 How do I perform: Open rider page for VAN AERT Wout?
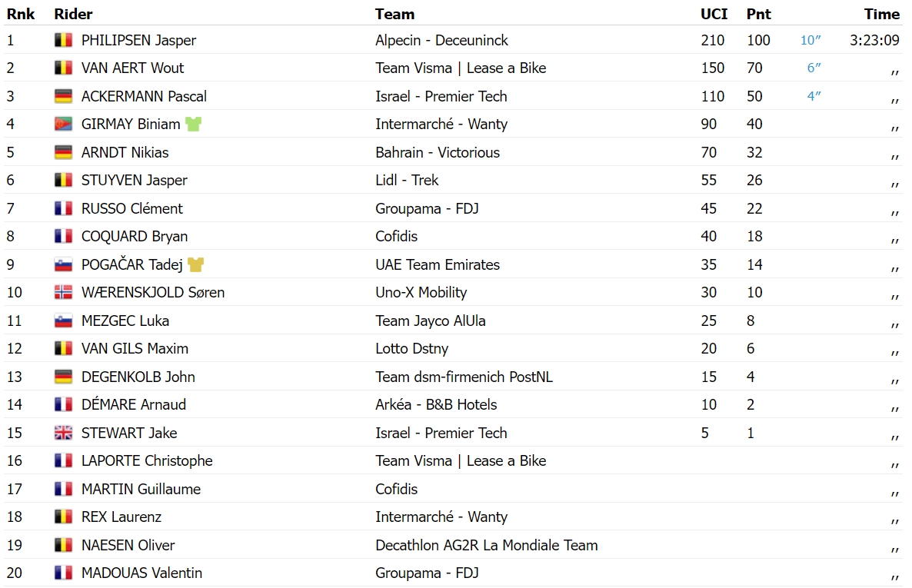[132, 68]
